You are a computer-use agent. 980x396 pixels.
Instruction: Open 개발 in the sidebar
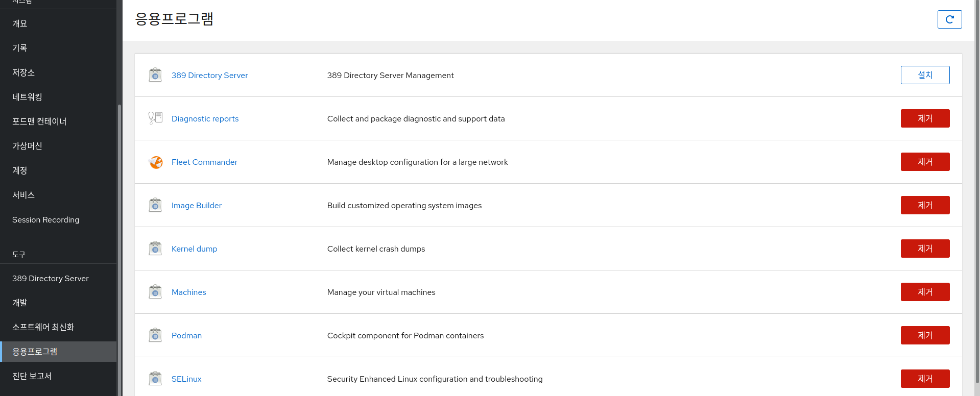point(58,303)
